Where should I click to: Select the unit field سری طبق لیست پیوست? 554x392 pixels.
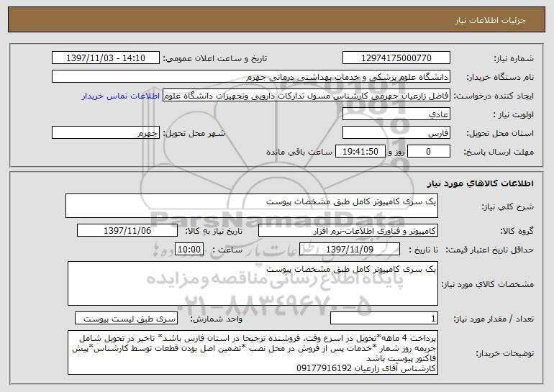[126, 319]
